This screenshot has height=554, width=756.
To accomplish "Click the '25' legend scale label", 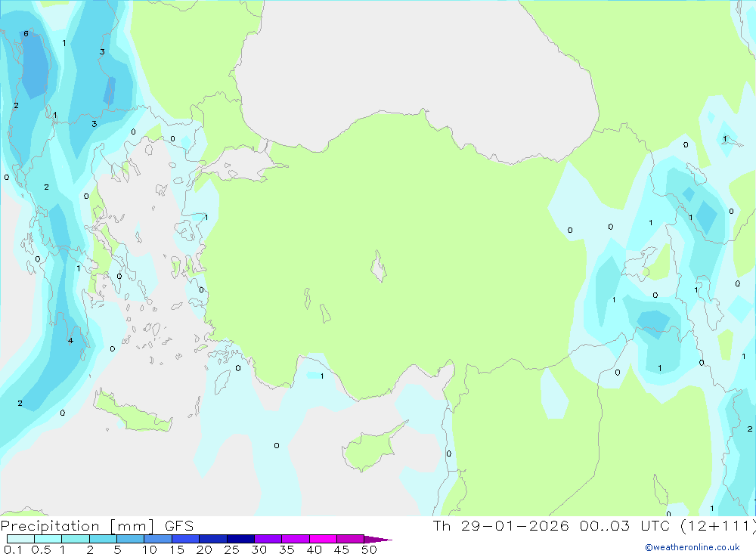I will (x=232, y=549).
